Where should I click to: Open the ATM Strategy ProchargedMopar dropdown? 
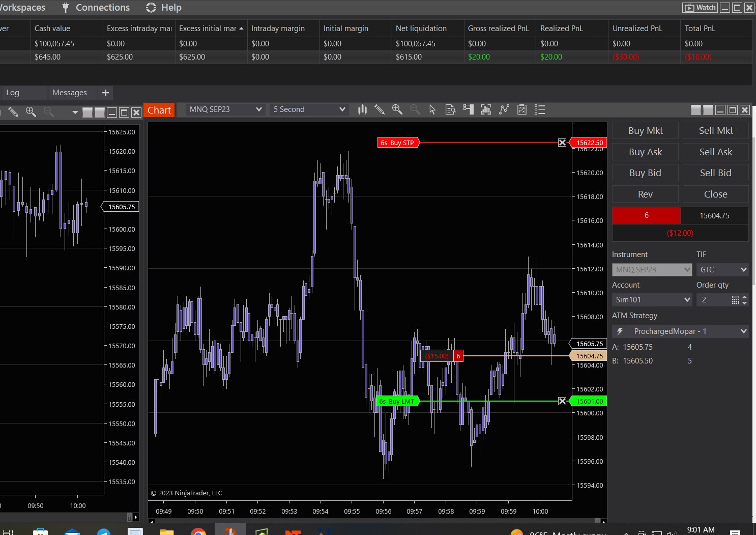[680, 331]
